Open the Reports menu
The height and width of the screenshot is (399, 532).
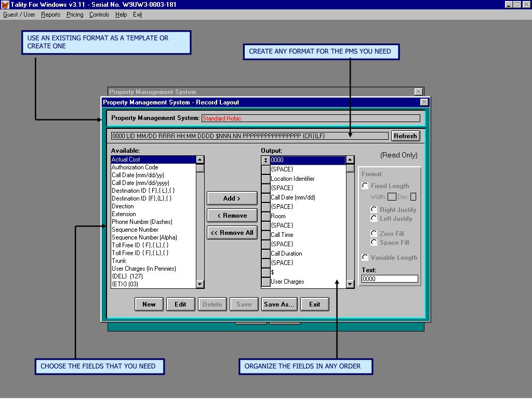[x=50, y=15]
